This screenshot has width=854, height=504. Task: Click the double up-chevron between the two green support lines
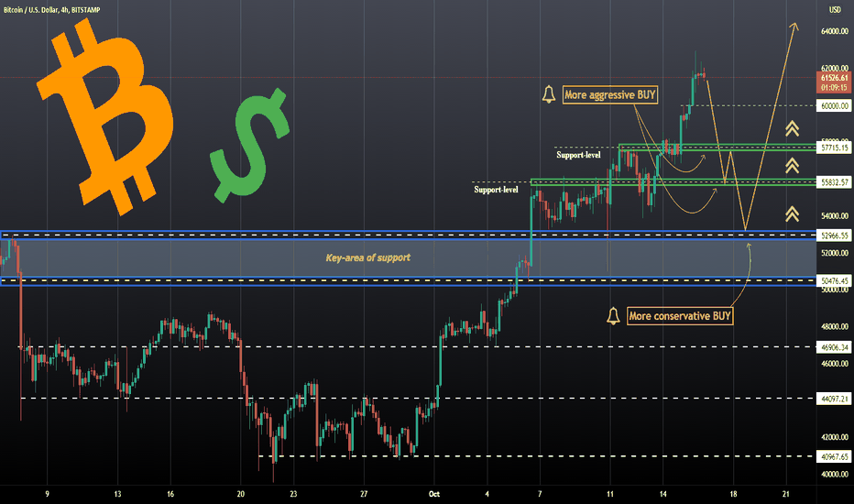(x=792, y=165)
